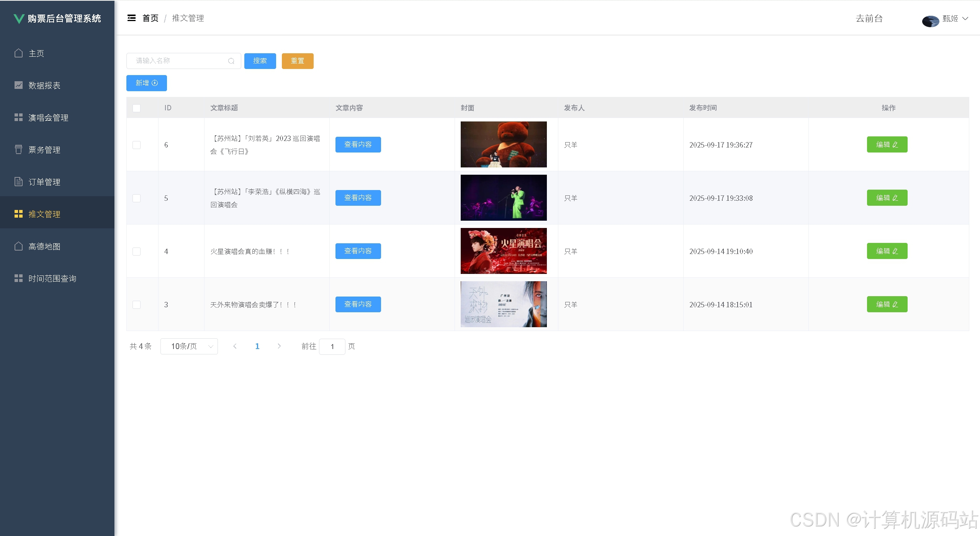Click the 购票后台管理系统 title text

pos(64,18)
